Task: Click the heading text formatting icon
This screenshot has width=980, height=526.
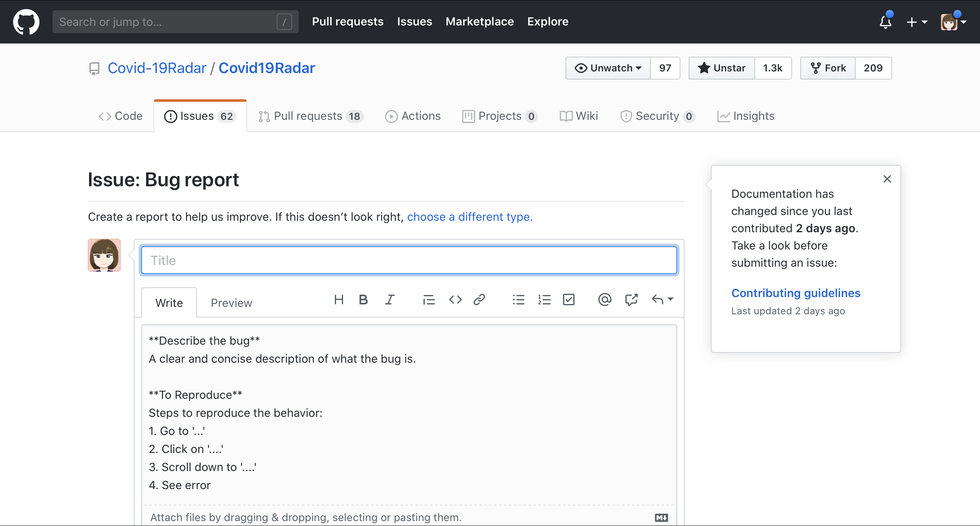Action: (x=339, y=300)
